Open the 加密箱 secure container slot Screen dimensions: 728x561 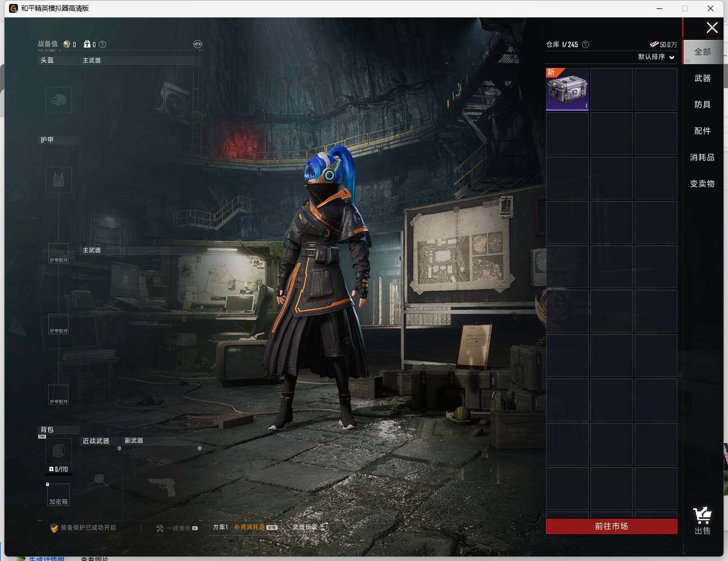click(58, 495)
